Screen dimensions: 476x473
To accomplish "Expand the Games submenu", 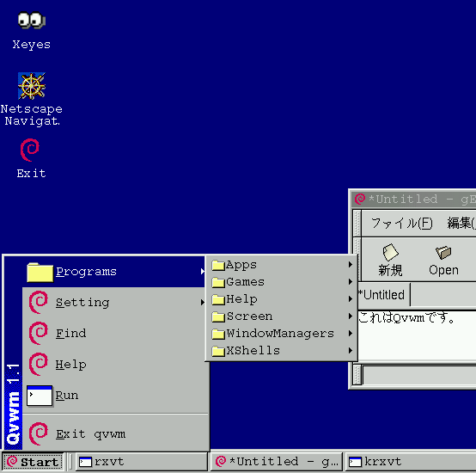I will click(x=282, y=282).
